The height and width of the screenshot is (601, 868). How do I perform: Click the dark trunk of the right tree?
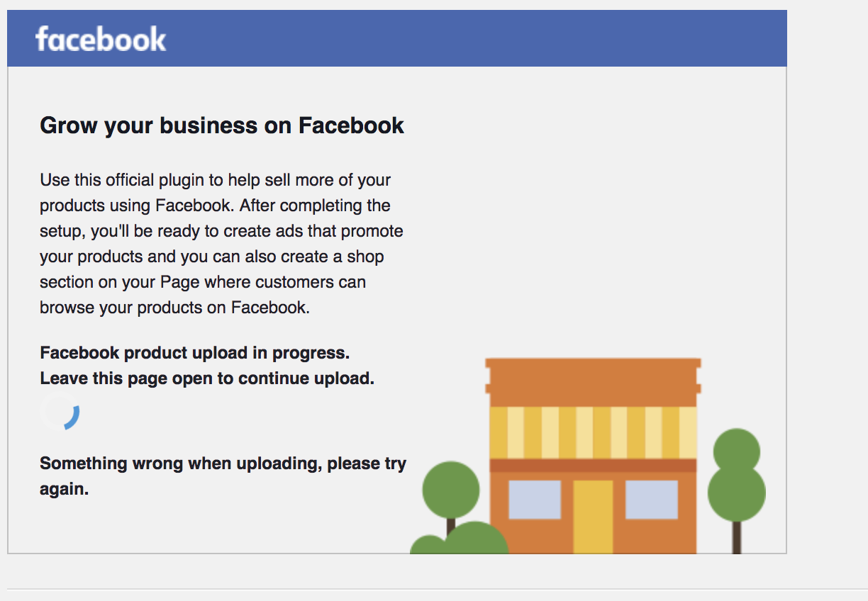coord(737,537)
